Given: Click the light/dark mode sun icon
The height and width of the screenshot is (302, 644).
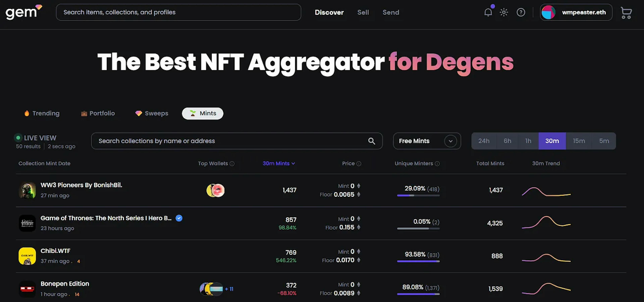Looking at the screenshot, I should coord(504,12).
